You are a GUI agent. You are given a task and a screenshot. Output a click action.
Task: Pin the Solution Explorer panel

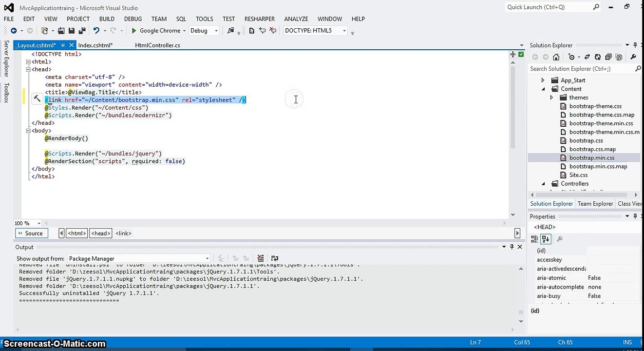[635, 45]
